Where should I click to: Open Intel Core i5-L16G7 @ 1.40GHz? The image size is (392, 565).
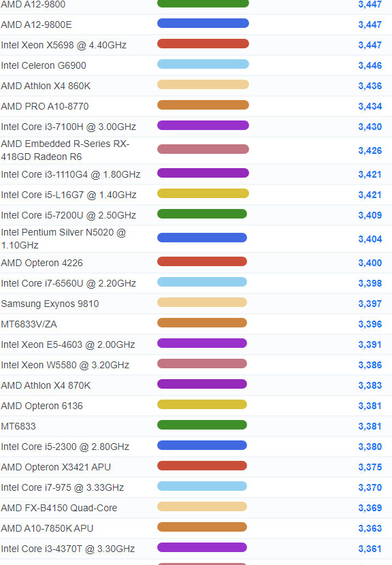tap(69, 195)
